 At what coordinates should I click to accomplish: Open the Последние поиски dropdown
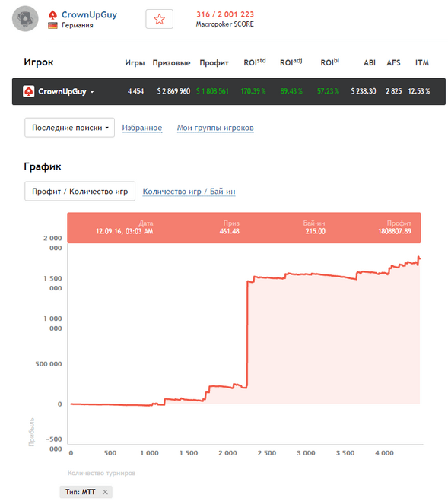pyautogui.click(x=69, y=128)
